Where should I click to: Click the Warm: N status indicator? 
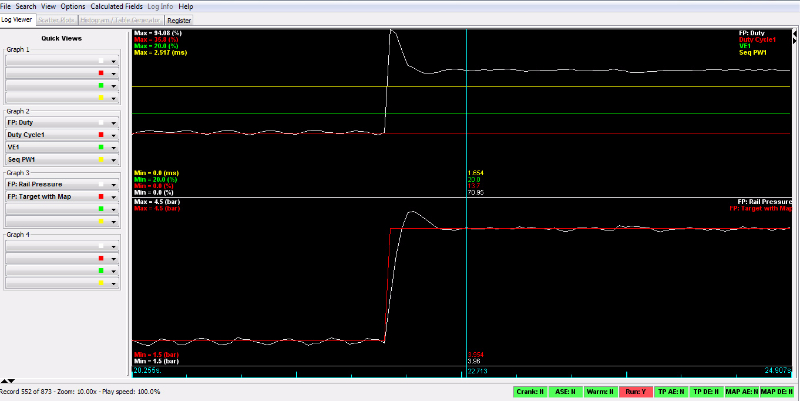pos(600,391)
